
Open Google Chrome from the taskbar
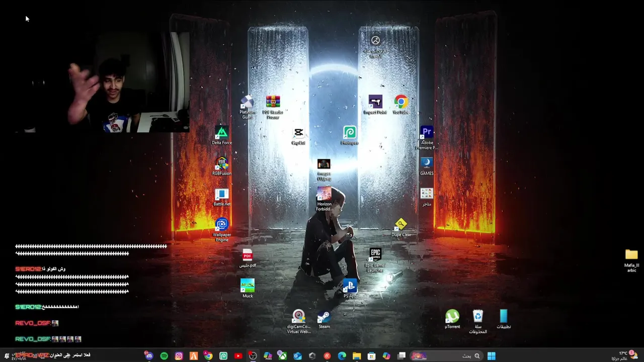tap(208, 356)
